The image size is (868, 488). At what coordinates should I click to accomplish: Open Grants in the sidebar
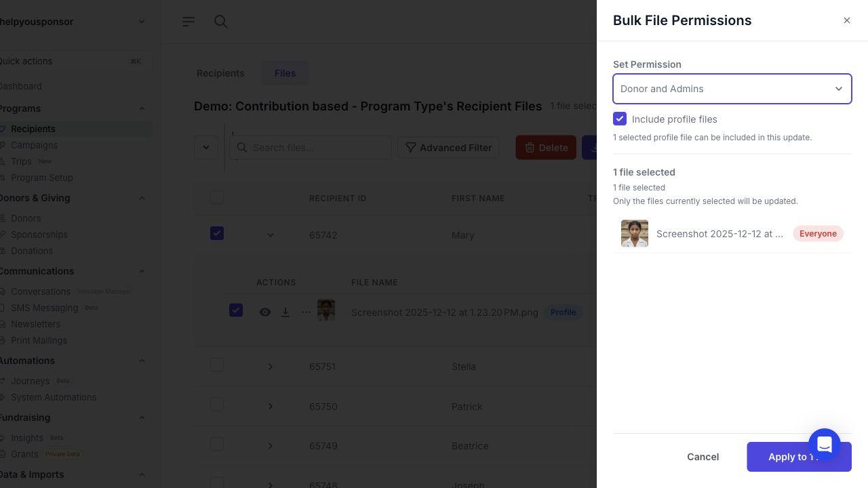coord(24,454)
